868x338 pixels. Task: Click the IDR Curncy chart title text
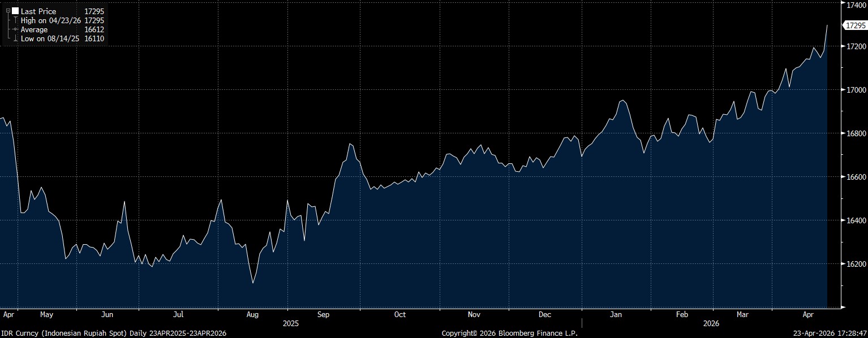[114, 333]
